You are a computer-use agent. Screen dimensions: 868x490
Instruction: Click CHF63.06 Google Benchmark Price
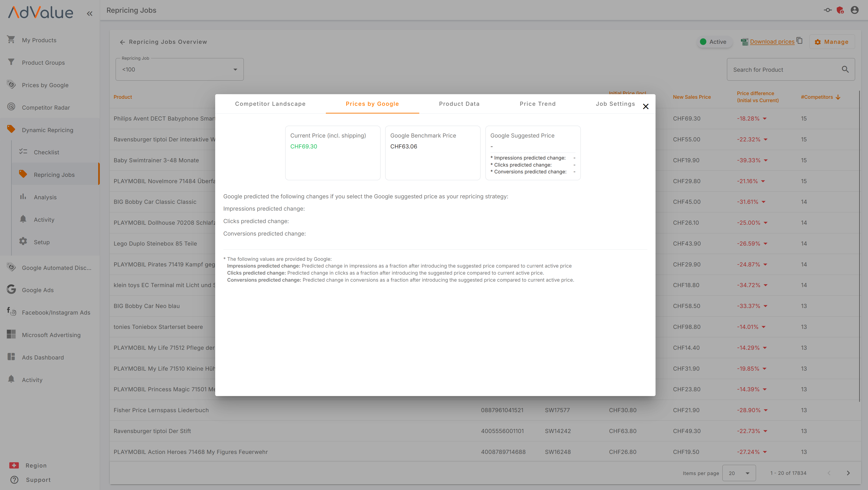403,146
